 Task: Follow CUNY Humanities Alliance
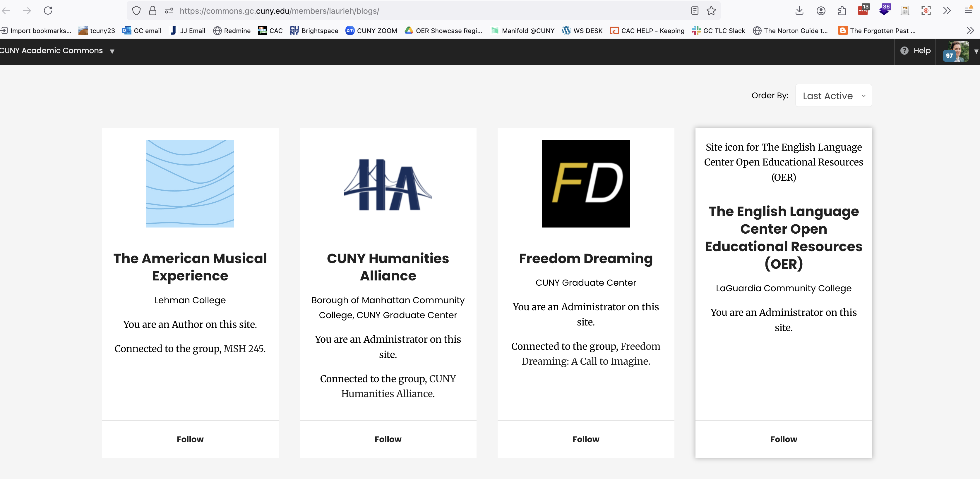tap(388, 439)
